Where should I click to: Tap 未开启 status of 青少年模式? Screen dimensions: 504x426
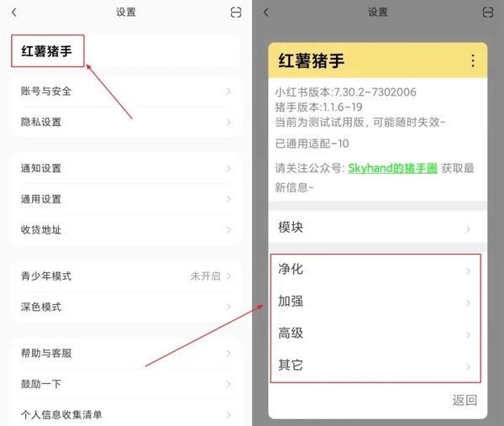point(206,276)
